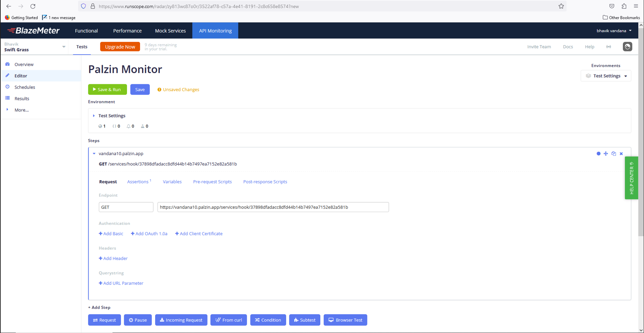Click the live traffic broadcast icon
The width and height of the screenshot is (644, 333).
[x=608, y=47]
